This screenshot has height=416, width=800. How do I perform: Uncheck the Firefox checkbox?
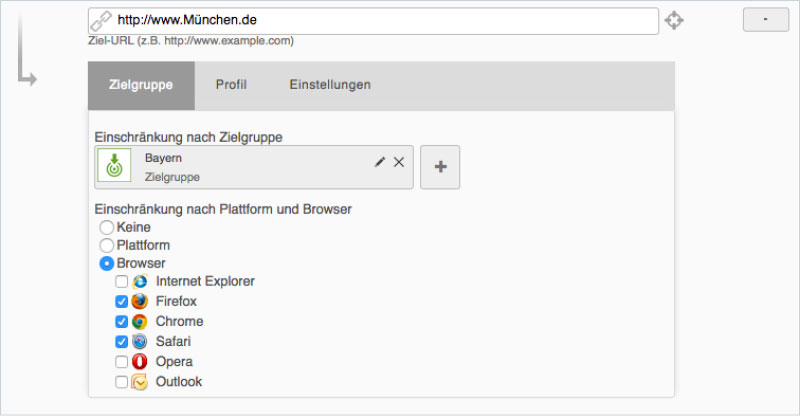tap(121, 301)
